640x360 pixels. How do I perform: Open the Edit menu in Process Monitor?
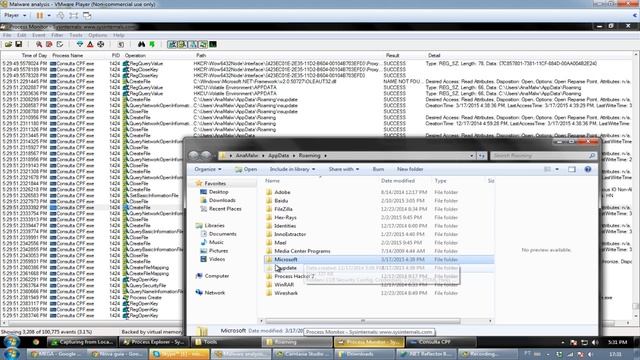click(x=22, y=36)
